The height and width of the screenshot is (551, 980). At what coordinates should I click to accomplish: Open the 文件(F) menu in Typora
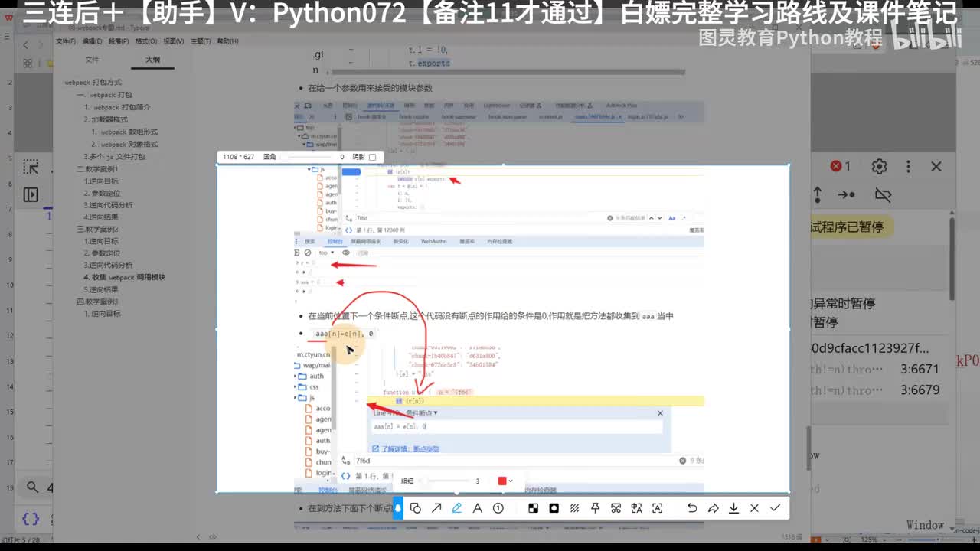tap(65, 41)
